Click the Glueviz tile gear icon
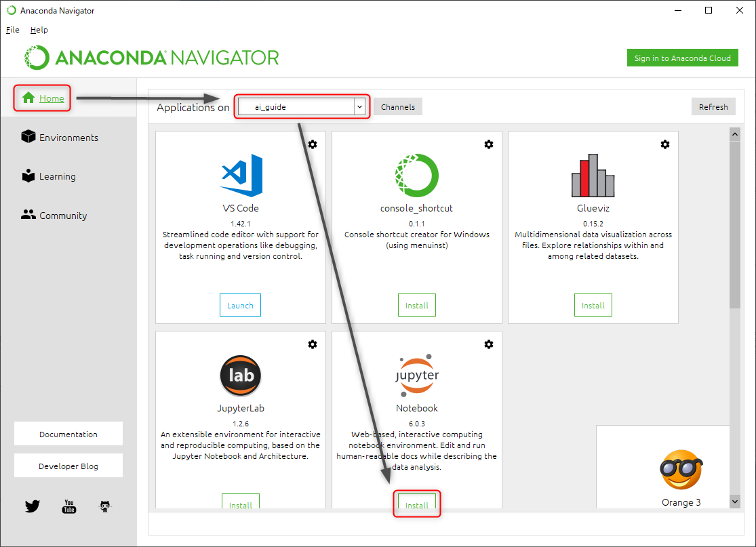This screenshot has height=547, width=756. (665, 144)
